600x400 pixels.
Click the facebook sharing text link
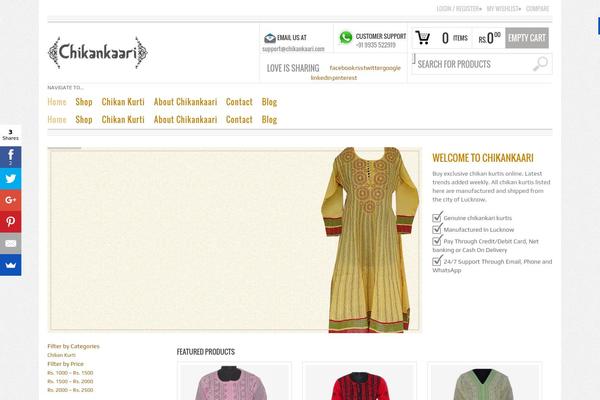click(x=341, y=68)
